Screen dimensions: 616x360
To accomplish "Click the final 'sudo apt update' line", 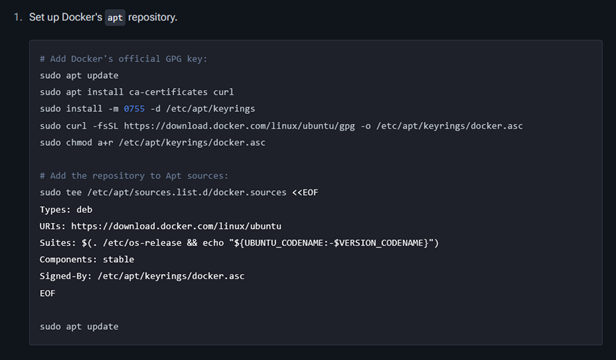I will click(79, 327).
